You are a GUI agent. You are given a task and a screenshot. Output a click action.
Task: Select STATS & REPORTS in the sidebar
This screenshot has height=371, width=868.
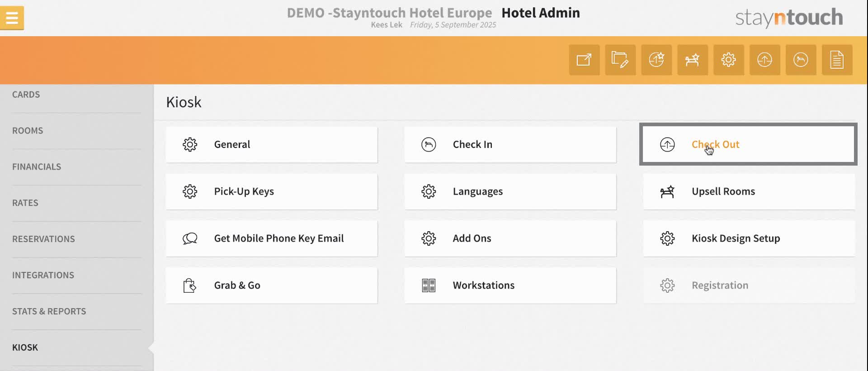49,312
